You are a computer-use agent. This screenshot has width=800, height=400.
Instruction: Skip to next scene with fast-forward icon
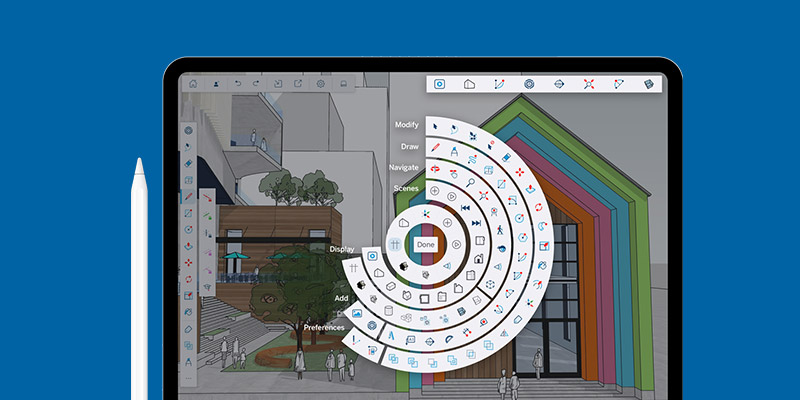(x=477, y=223)
